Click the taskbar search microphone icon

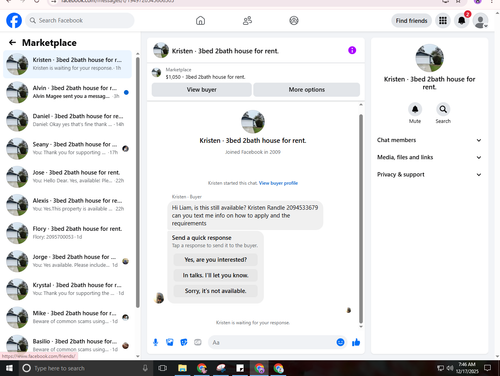[x=145, y=368]
